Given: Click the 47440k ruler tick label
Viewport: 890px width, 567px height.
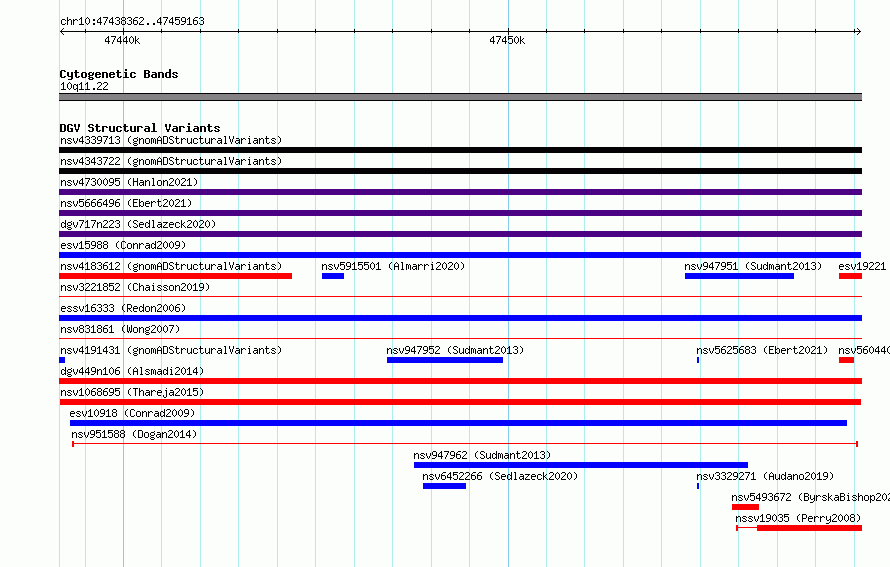Looking at the screenshot, I should [x=122, y=40].
